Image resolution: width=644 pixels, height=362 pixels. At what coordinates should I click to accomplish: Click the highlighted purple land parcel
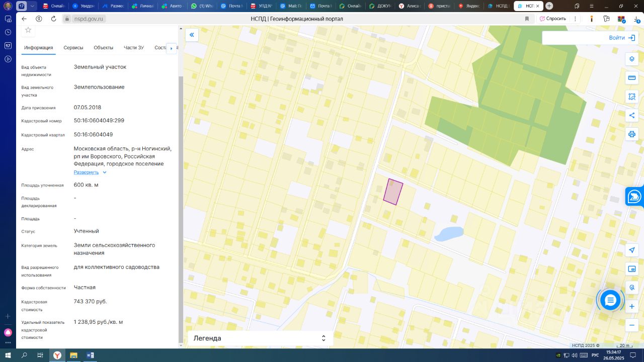[393, 192]
